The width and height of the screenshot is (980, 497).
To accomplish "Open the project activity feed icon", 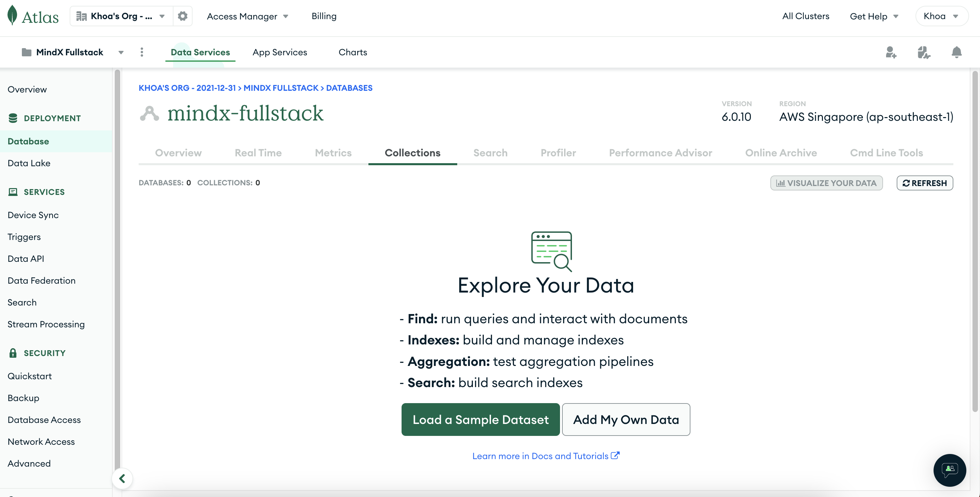I will (923, 52).
